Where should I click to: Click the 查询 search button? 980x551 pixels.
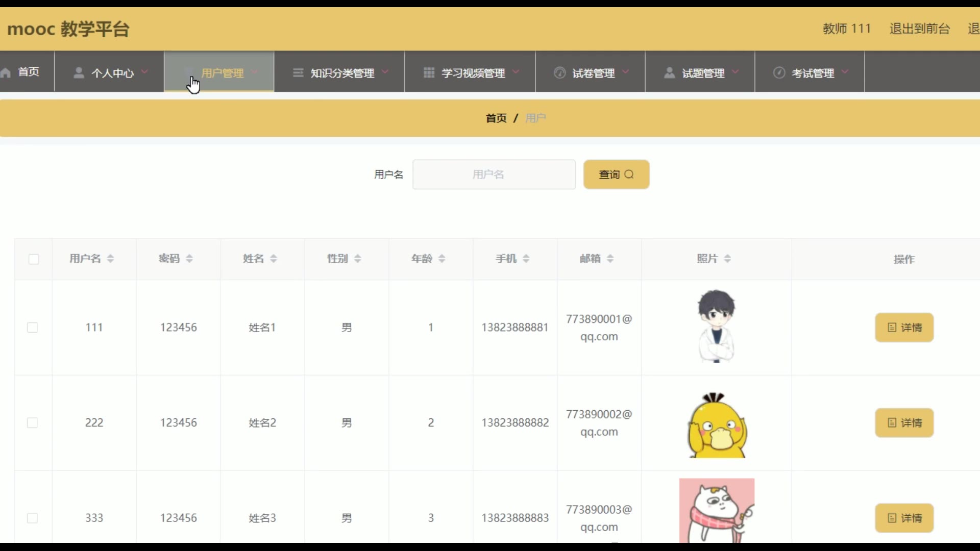(616, 174)
